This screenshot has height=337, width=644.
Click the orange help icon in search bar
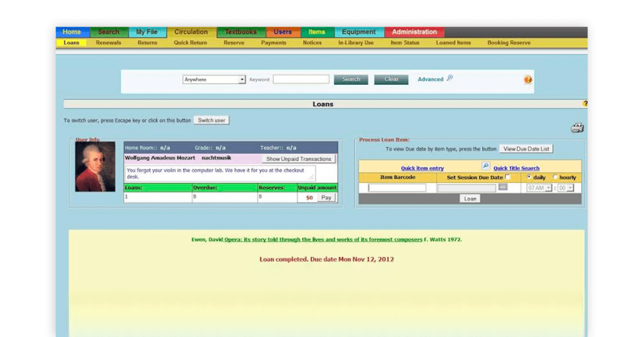[x=528, y=80]
